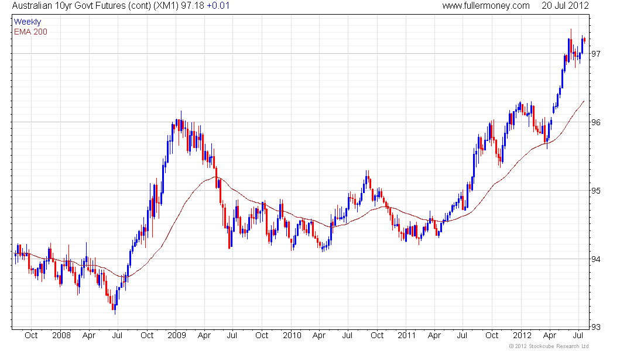Click the 'Jul' label between 2011 and 2012

tap(462, 335)
